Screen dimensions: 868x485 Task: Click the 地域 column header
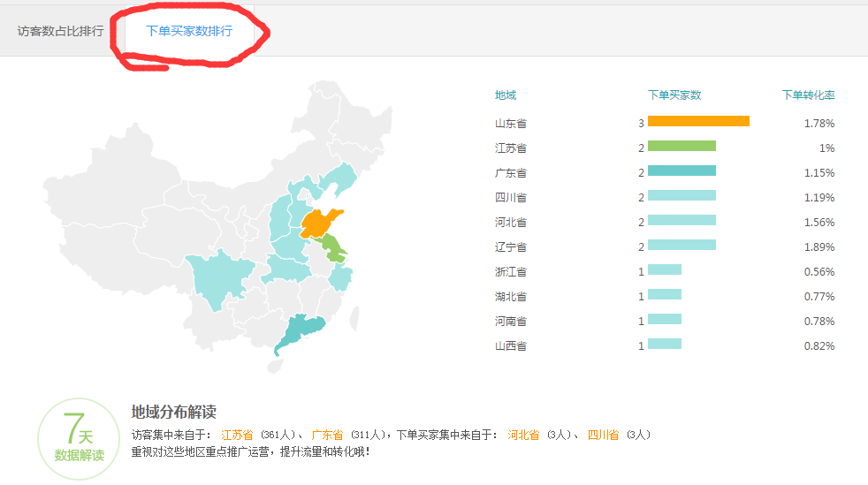click(x=506, y=95)
